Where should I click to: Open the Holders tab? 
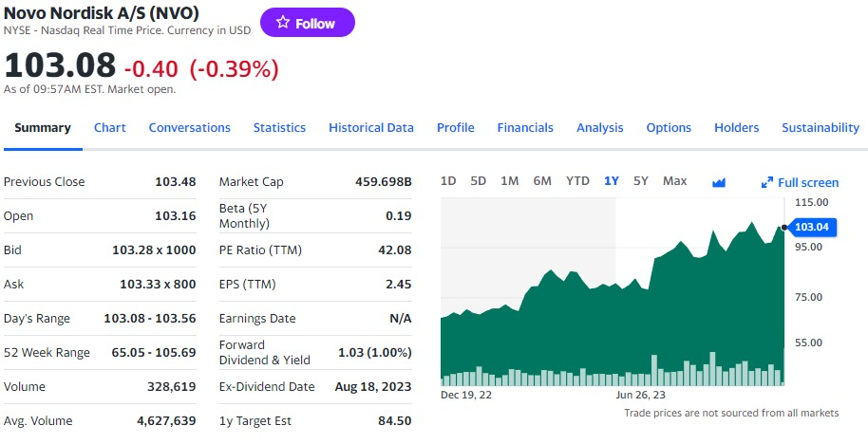736,128
